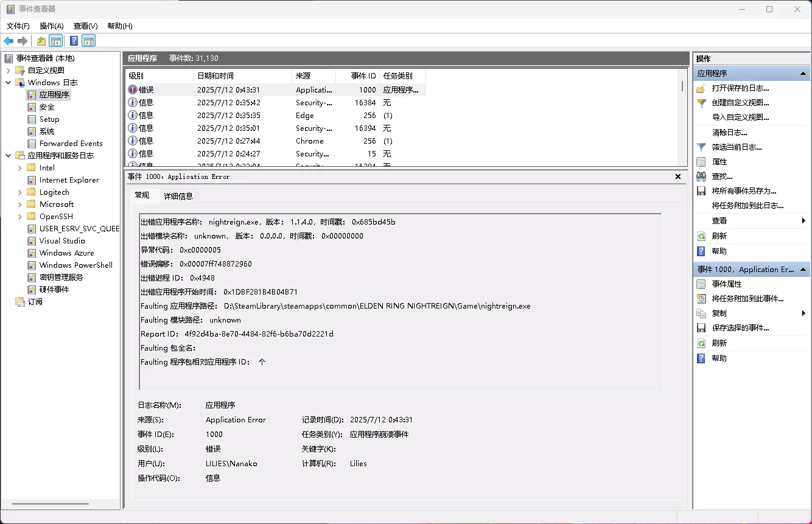Select the 信息 event at 0:35:42
Viewport: 812px width, 524px height.
[x=275, y=103]
